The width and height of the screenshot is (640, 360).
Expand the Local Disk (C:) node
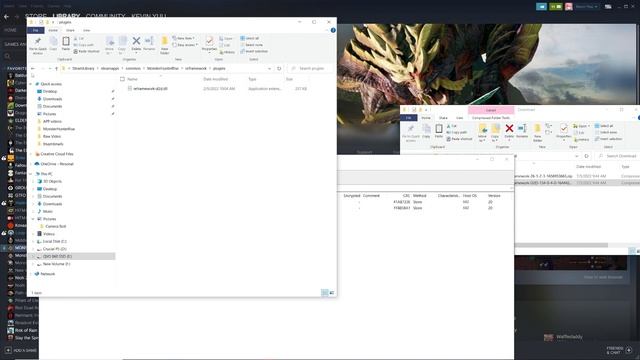(x=33, y=242)
